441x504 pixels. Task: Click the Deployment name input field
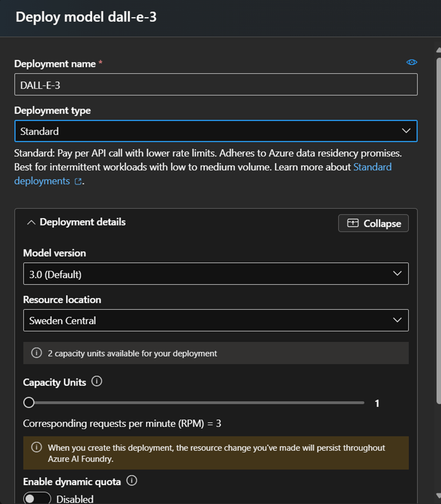pyautogui.click(x=216, y=85)
